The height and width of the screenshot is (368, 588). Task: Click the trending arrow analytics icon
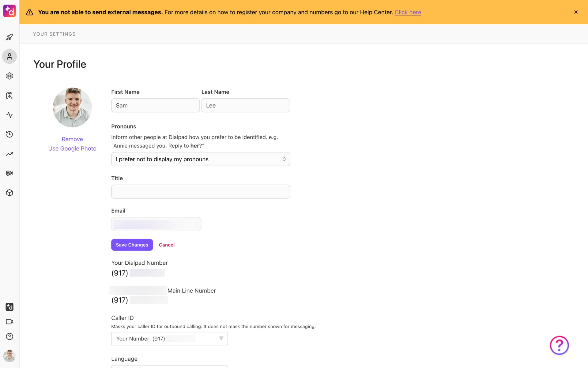click(x=9, y=154)
